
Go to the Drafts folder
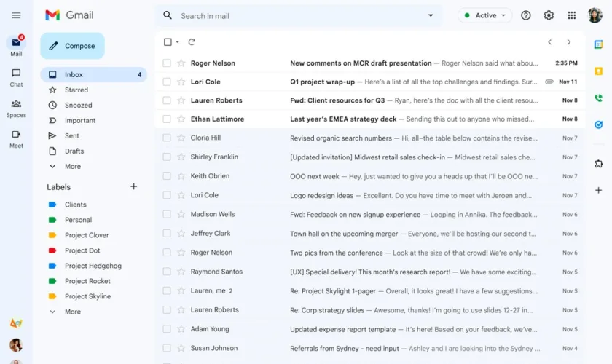click(74, 151)
